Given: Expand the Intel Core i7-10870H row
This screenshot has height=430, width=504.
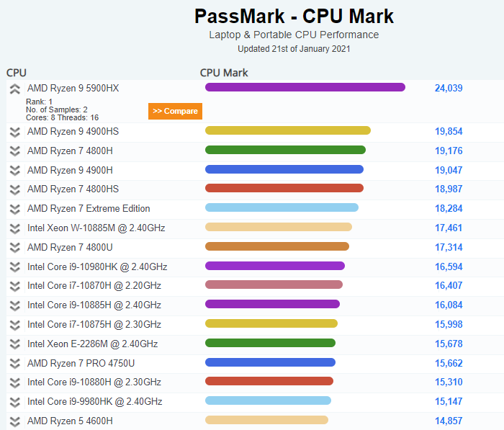Looking at the screenshot, I should coord(15,286).
